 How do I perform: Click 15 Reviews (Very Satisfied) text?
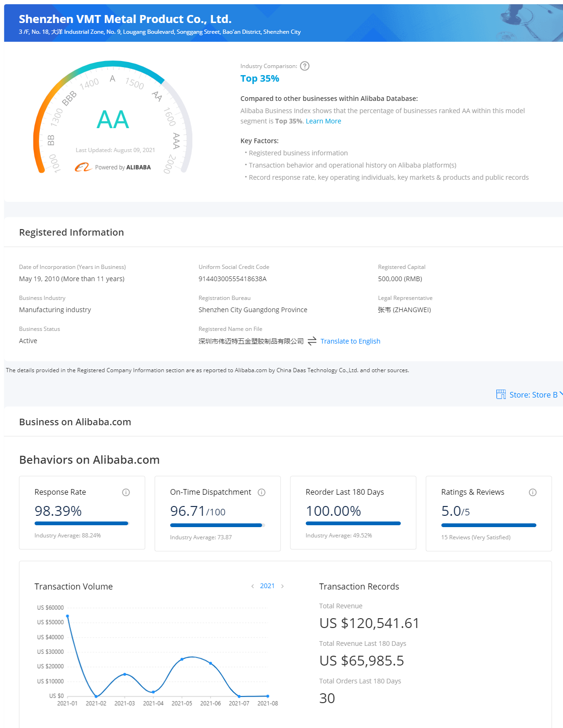(x=476, y=537)
